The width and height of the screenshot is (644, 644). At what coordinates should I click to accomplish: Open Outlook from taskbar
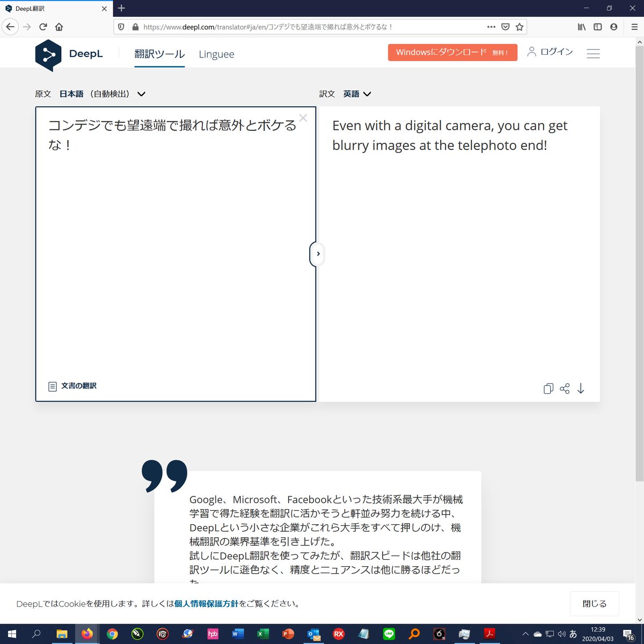(313, 634)
